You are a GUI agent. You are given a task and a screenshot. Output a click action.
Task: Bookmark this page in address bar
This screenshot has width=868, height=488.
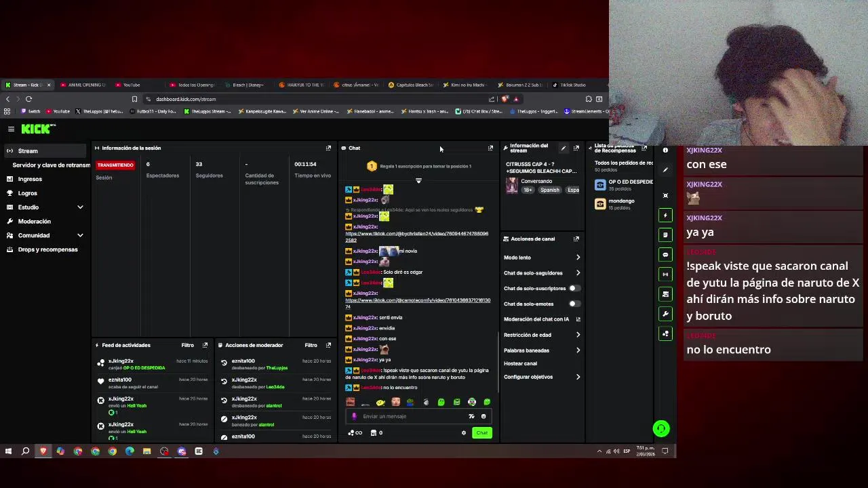[134, 99]
